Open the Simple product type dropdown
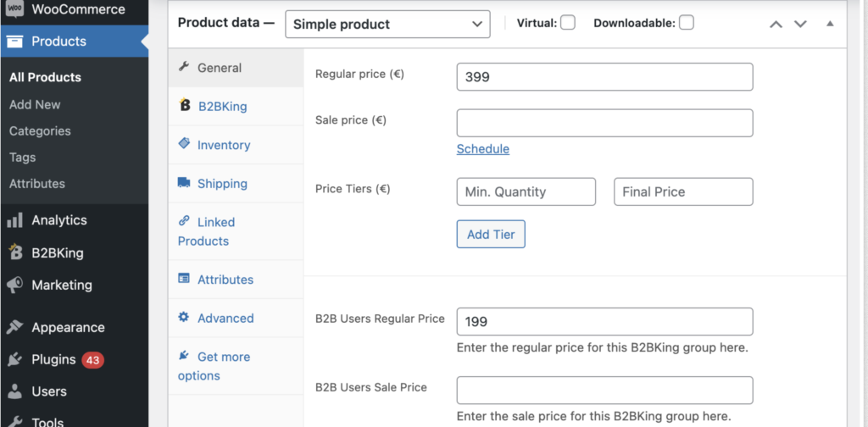868x427 pixels. coord(387,25)
